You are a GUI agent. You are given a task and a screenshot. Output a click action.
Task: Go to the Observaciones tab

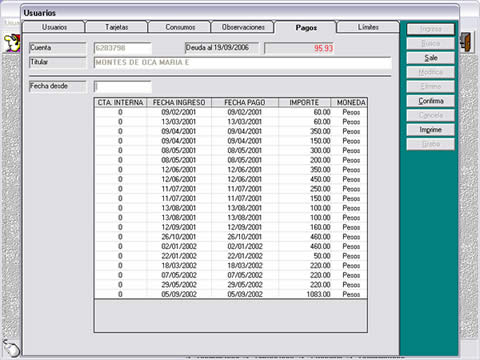tap(243, 27)
